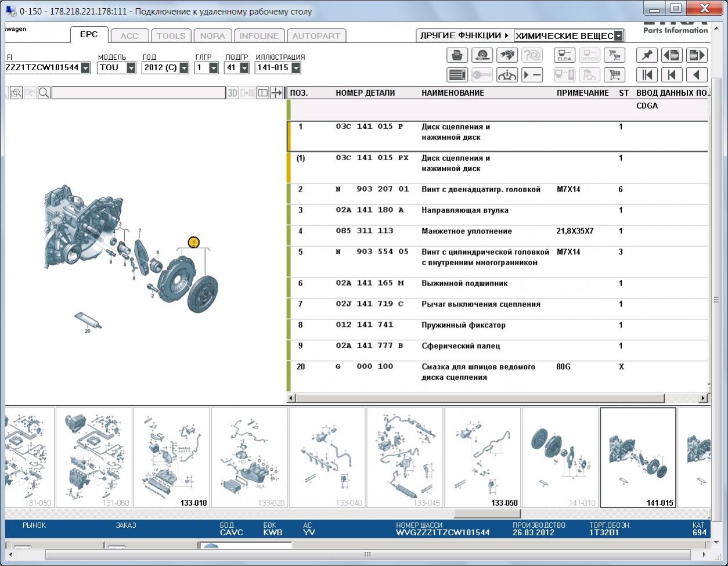Click the single-bar back arrow icon
The height and width of the screenshot is (566, 728).
click(672, 75)
